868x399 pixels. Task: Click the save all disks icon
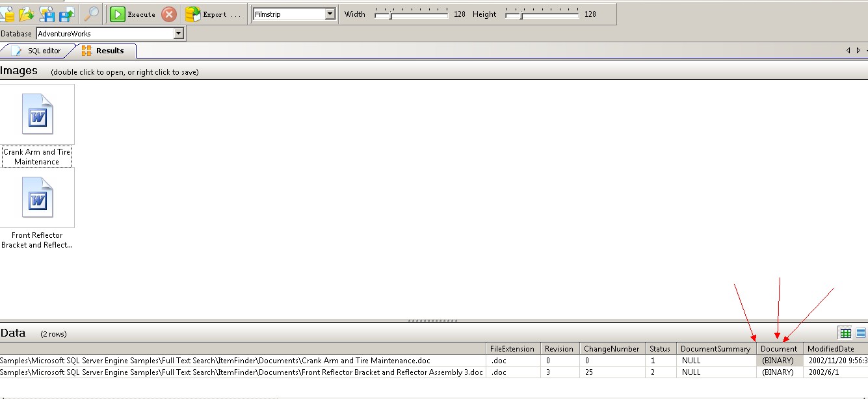point(47,14)
